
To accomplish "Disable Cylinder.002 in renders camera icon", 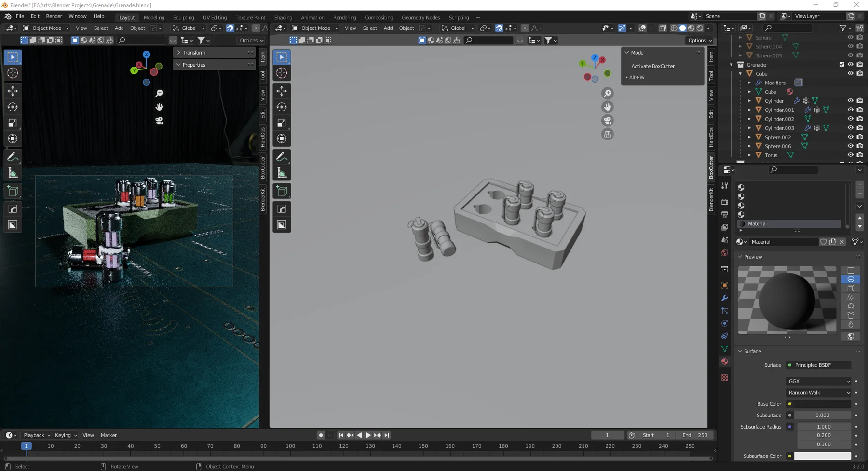I will (x=860, y=119).
